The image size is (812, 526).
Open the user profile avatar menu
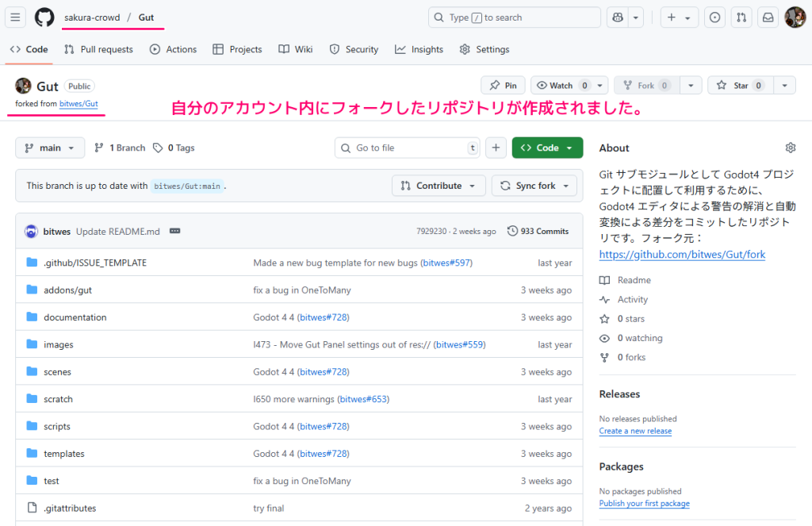pos(795,17)
